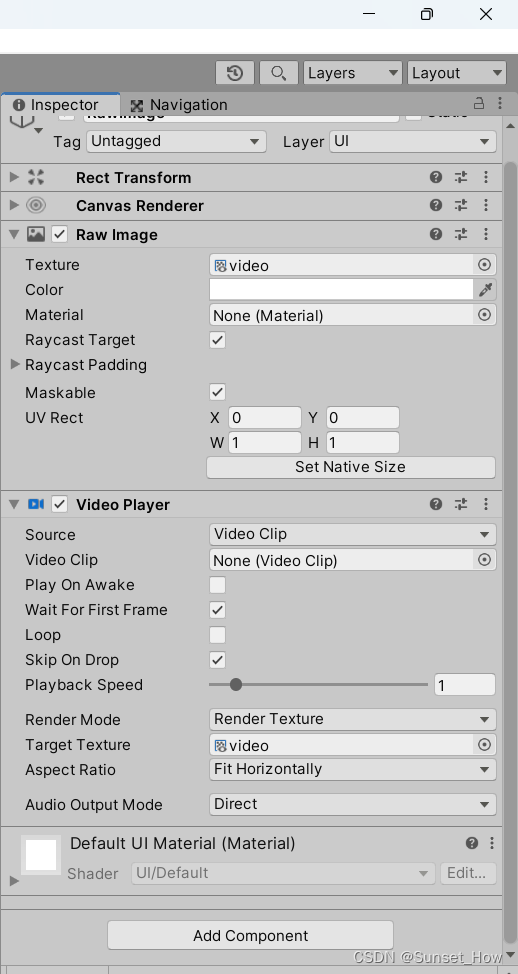This screenshot has width=518, height=974.
Task: Collapse the Video Player component
Action: click(15, 504)
